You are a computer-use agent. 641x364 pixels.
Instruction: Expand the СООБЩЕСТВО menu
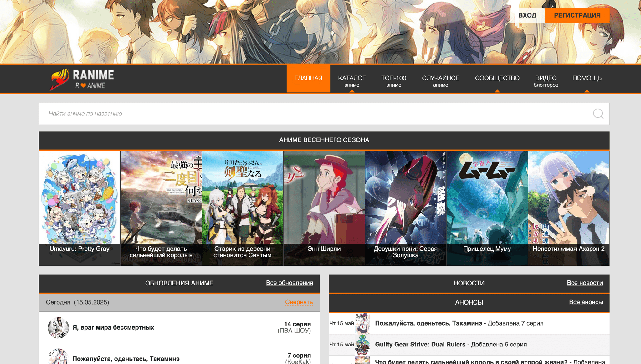(497, 78)
